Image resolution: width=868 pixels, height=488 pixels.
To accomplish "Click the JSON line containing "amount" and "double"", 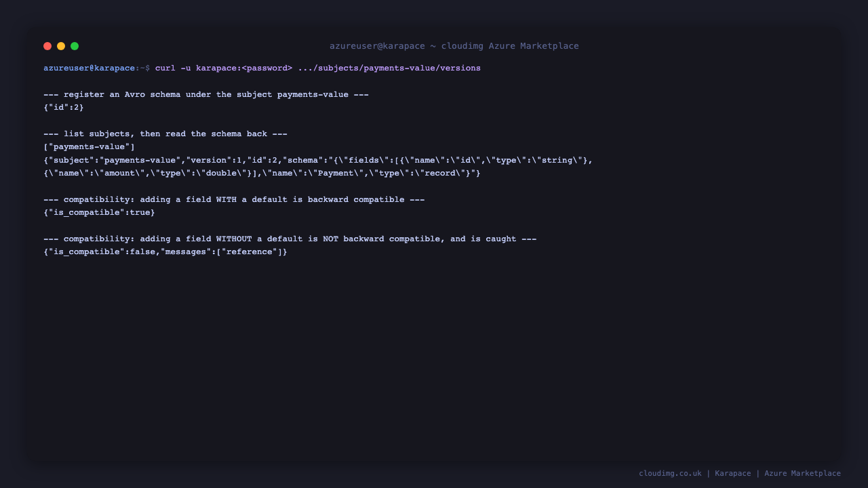I will pos(262,174).
